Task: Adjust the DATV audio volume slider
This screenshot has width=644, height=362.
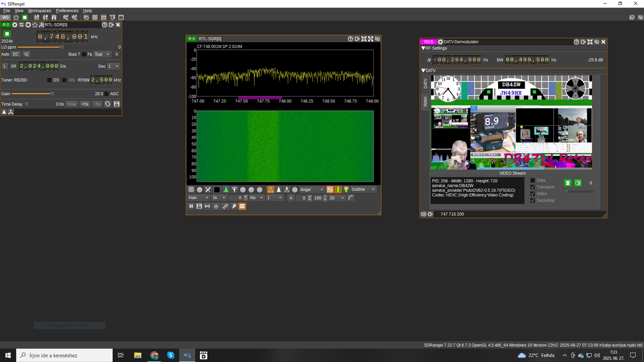Action: (x=579, y=192)
